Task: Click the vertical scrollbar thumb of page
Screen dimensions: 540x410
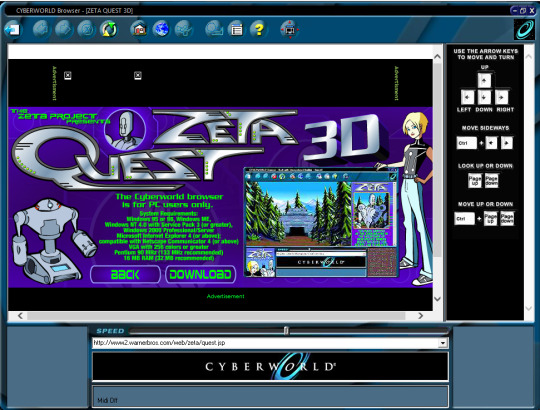Action: click(437, 159)
